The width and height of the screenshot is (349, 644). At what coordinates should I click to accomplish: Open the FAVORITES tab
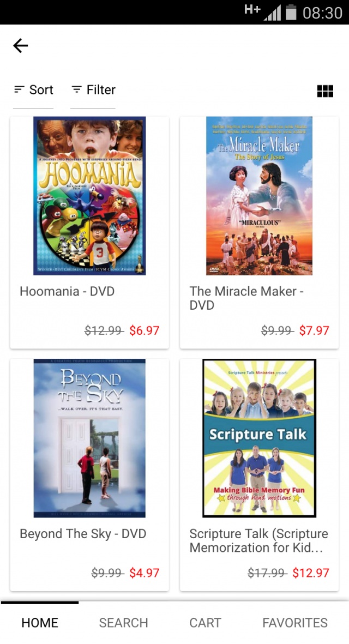295,623
